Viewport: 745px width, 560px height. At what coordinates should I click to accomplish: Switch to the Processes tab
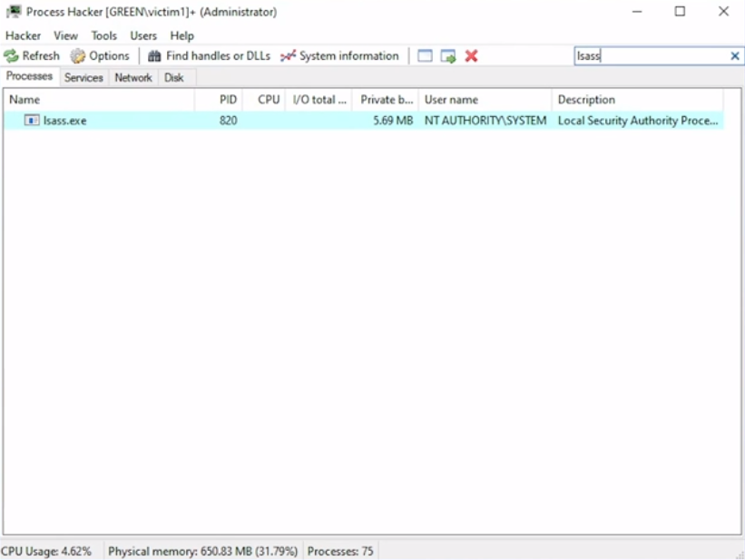[29, 76]
